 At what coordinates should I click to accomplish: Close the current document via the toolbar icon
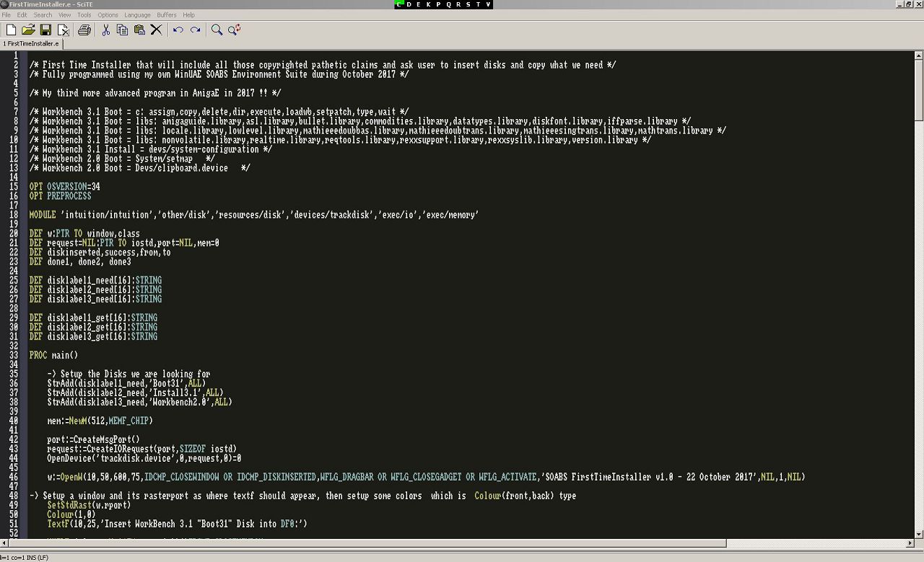pos(64,30)
